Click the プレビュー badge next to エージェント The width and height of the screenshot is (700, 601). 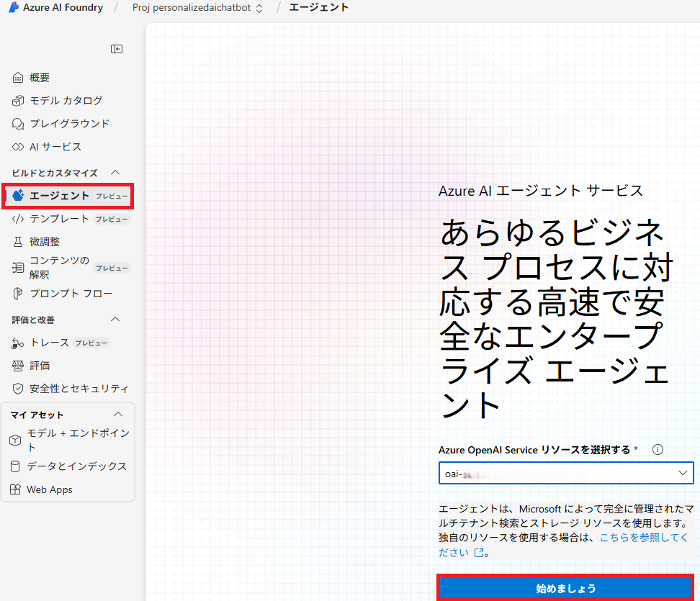(112, 196)
